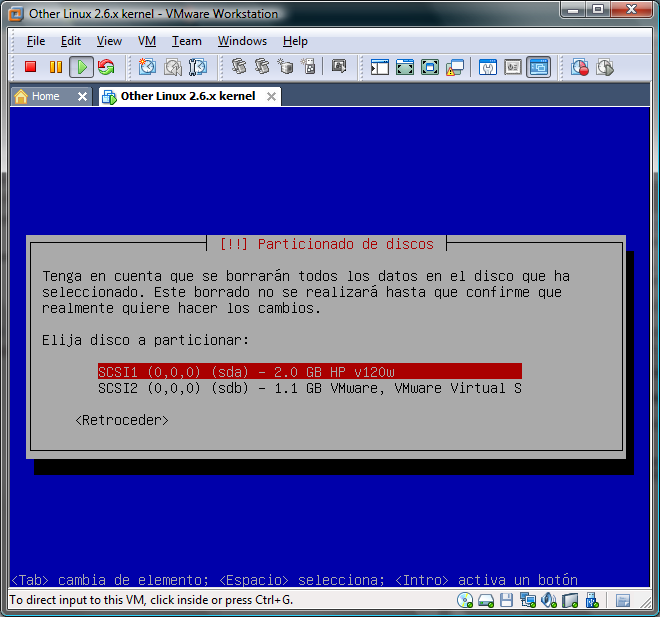Screen dimensions: 660x617
Task: Open the summary view wrench icon
Action: [488, 67]
